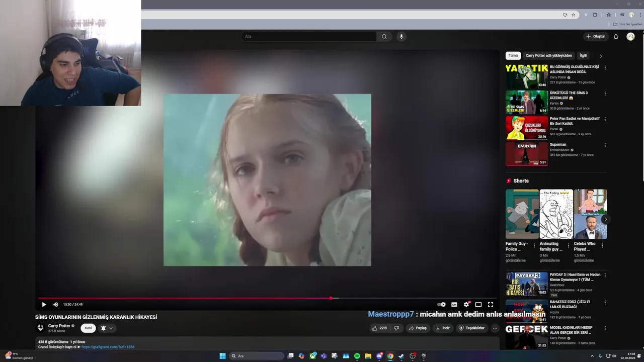Open the Family Guy - Police short
Viewport: 644px width, 362px height.
pyautogui.click(x=522, y=214)
